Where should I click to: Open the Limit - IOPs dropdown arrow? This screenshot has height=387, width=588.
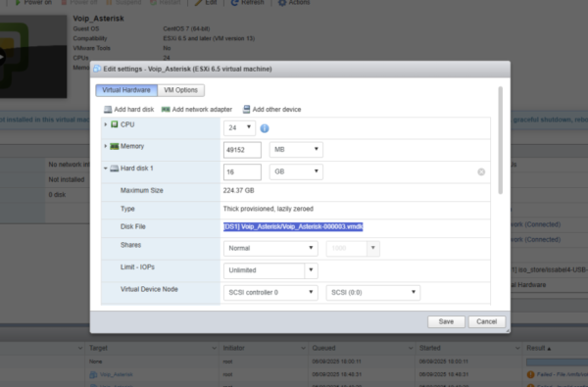click(x=311, y=270)
